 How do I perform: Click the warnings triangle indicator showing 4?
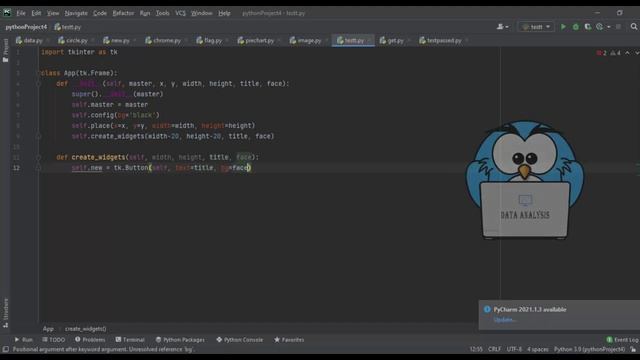pyautogui.click(x=615, y=53)
